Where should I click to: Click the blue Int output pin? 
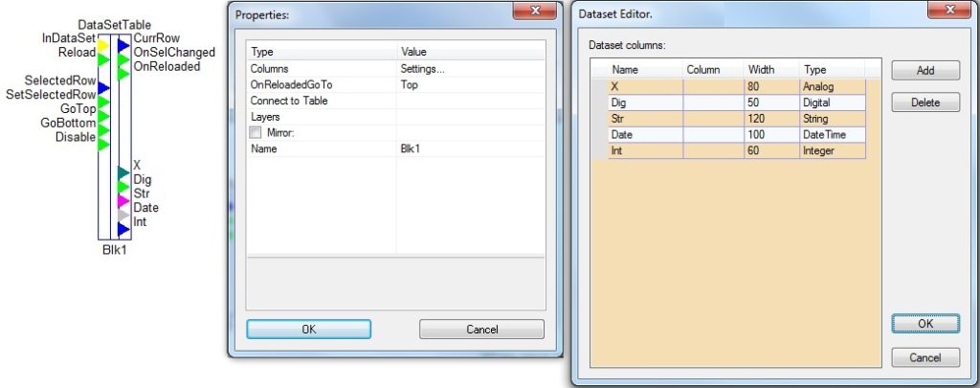[123, 230]
